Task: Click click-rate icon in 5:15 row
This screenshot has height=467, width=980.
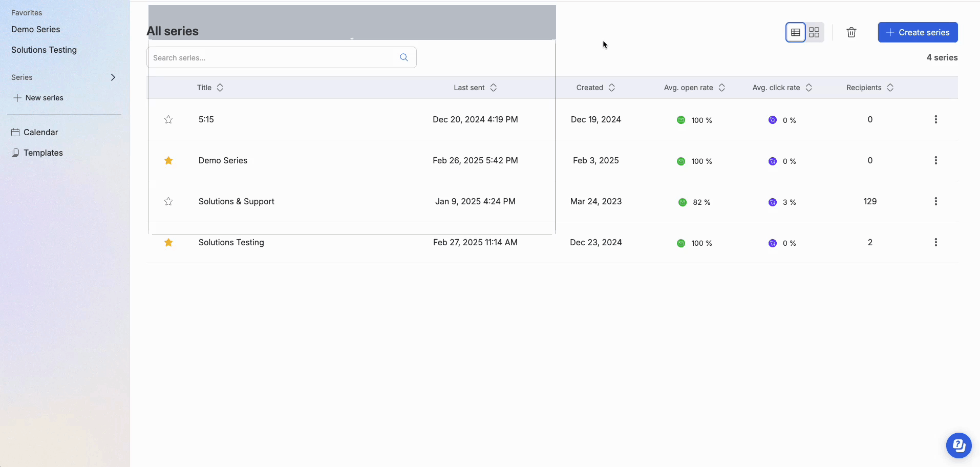Action: coord(773,120)
